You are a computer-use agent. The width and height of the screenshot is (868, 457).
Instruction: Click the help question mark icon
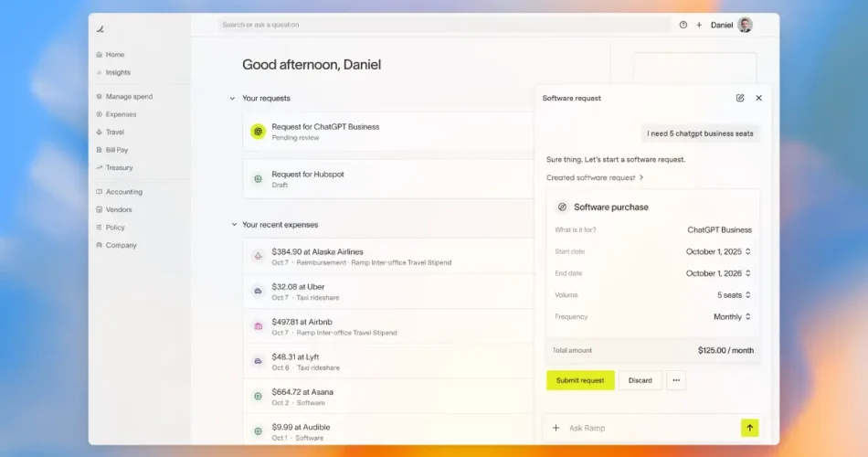click(x=683, y=25)
